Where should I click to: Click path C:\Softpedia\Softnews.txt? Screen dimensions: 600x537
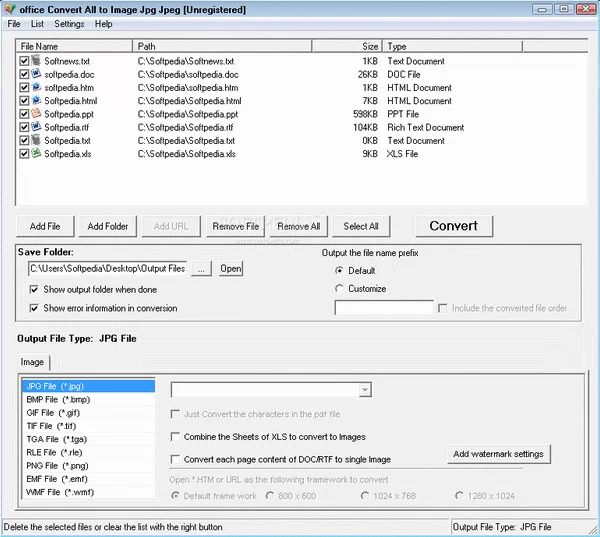point(186,61)
